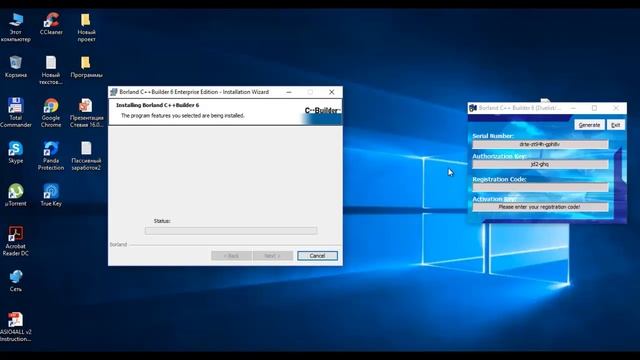Image resolution: width=640 pixels, height=360 pixels.
Task: Click the Authorization Key field
Action: coord(540,164)
